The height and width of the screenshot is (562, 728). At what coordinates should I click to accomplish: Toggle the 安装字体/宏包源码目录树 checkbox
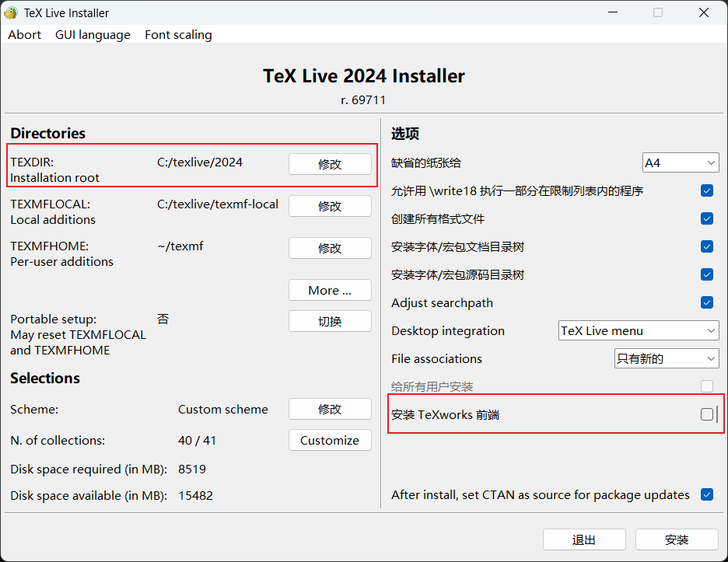pos(707,274)
